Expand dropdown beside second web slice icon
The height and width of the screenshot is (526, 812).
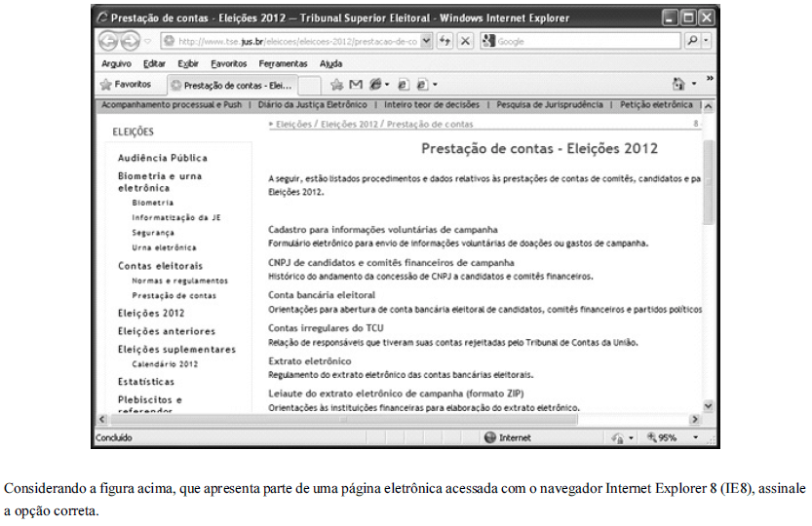pyautogui.click(x=435, y=85)
